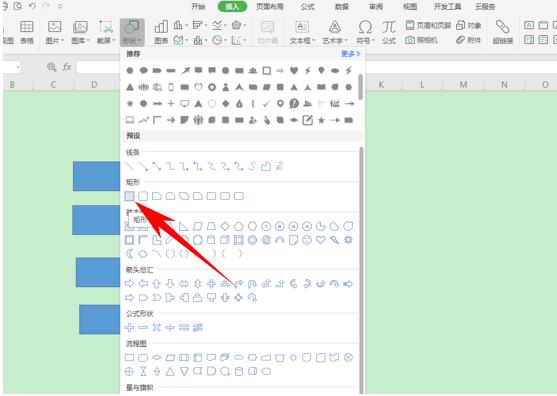The width and height of the screenshot is (557, 396).
Task: Pick the check mark in recommended shapes
Action: coord(266,103)
